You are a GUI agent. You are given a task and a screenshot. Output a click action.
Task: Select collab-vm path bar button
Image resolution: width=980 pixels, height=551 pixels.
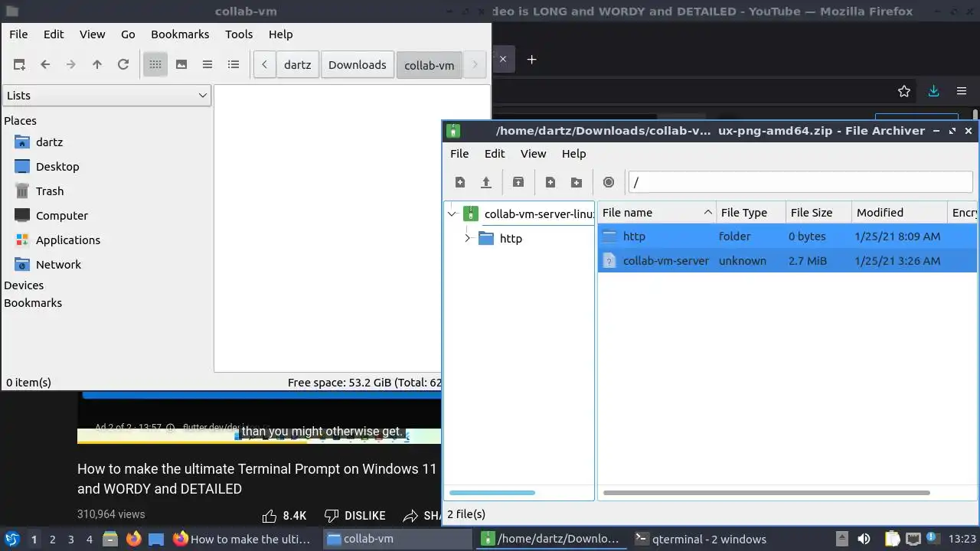pyautogui.click(x=430, y=65)
